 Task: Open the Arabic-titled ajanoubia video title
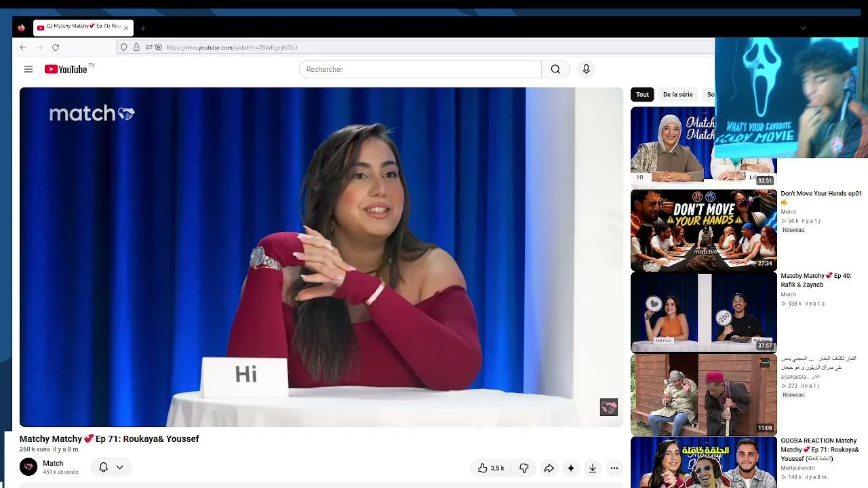click(818, 363)
